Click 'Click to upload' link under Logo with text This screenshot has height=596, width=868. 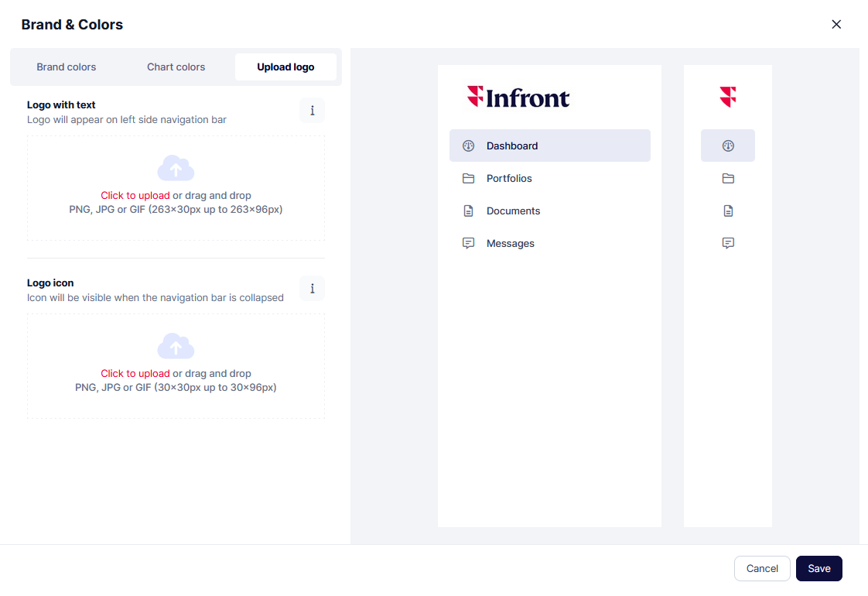[135, 196]
